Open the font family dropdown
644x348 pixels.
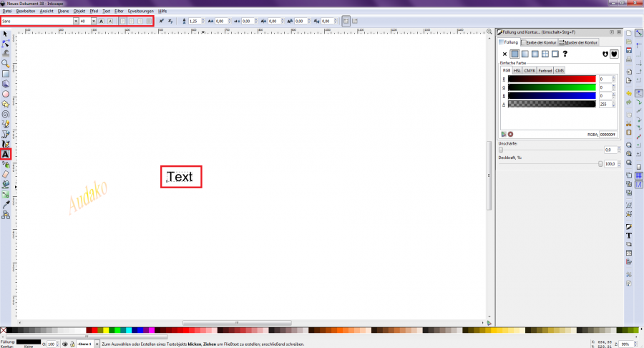tap(75, 21)
